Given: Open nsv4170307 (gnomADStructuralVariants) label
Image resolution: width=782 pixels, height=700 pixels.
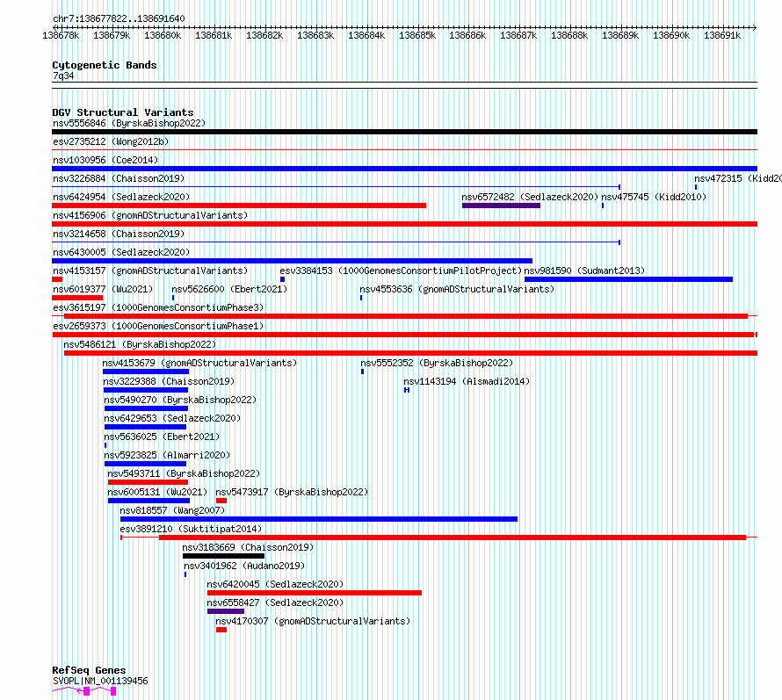Looking at the screenshot, I should (313, 621).
